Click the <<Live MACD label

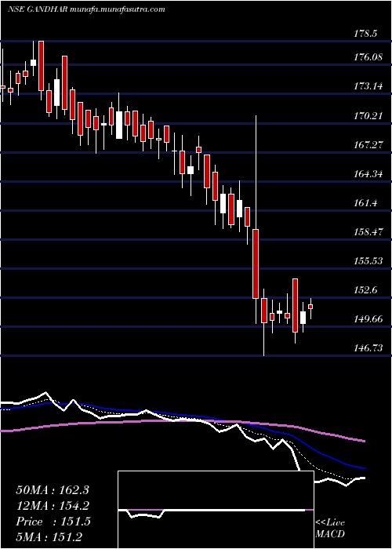330,529
